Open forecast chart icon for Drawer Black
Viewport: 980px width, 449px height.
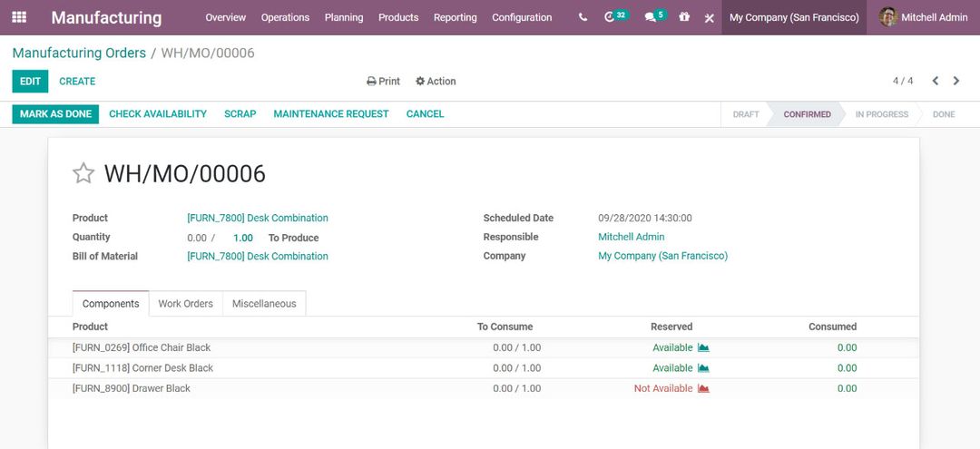[703, 388]
